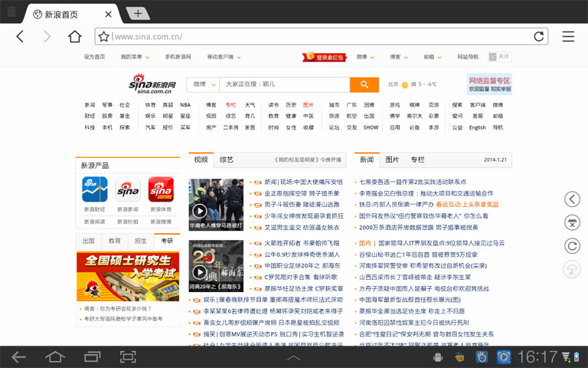Tap the floating umbrella circle icon
588x368 pixels.
coord(572,269)
